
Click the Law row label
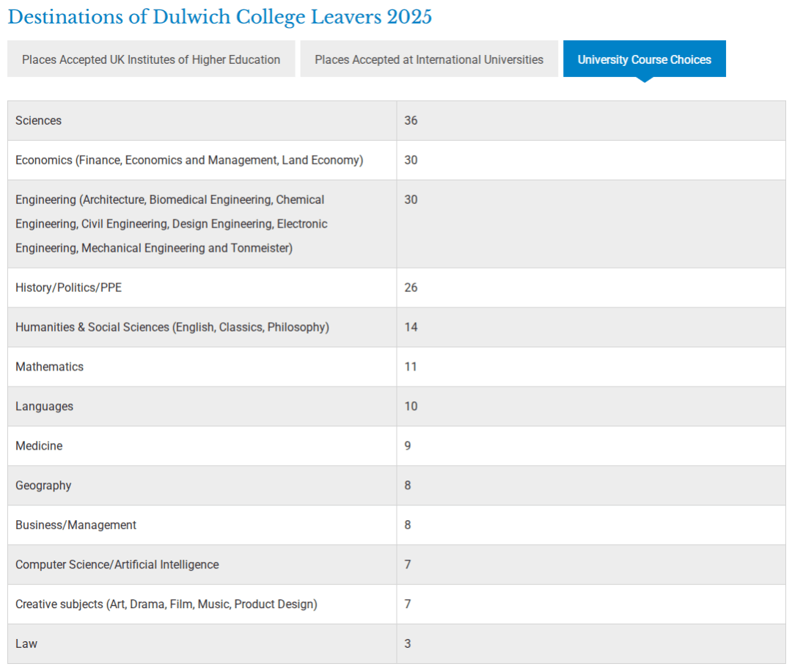[x=26, y=644]
